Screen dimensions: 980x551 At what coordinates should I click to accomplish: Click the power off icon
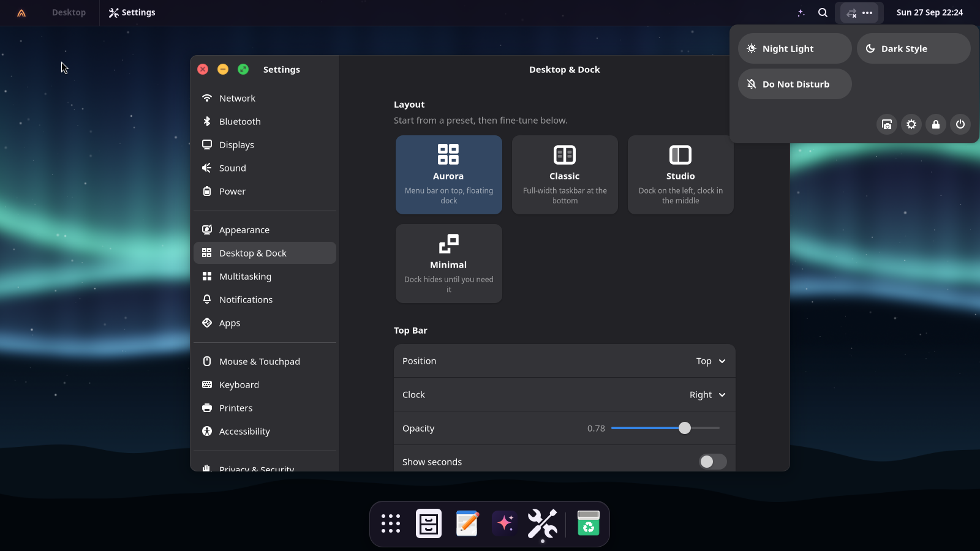click(x=960, y=124)
